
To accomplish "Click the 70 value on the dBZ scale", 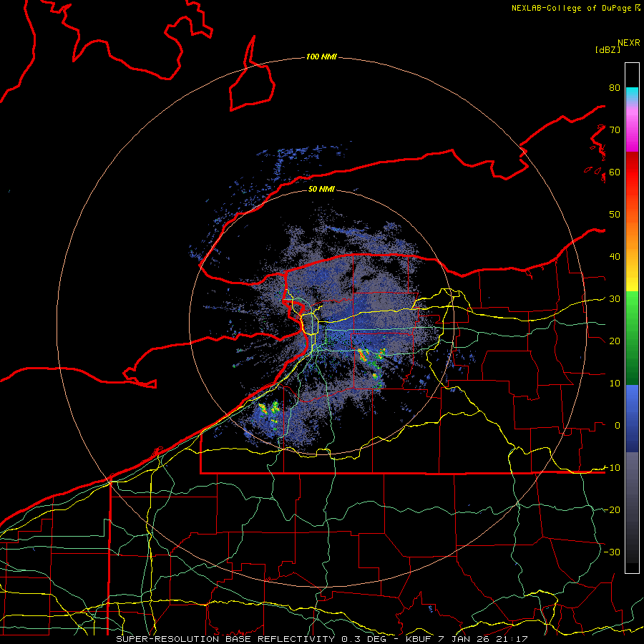I will click(x=615, y=130).
